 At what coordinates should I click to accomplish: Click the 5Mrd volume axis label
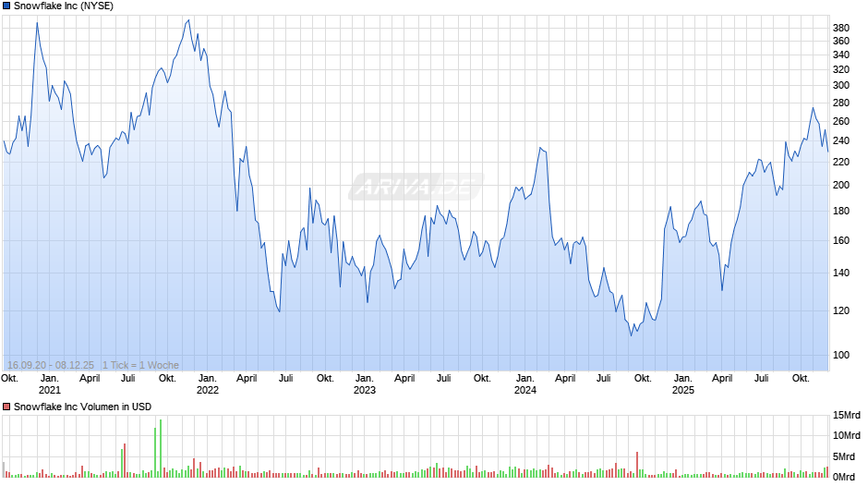(x=844, y=456)
